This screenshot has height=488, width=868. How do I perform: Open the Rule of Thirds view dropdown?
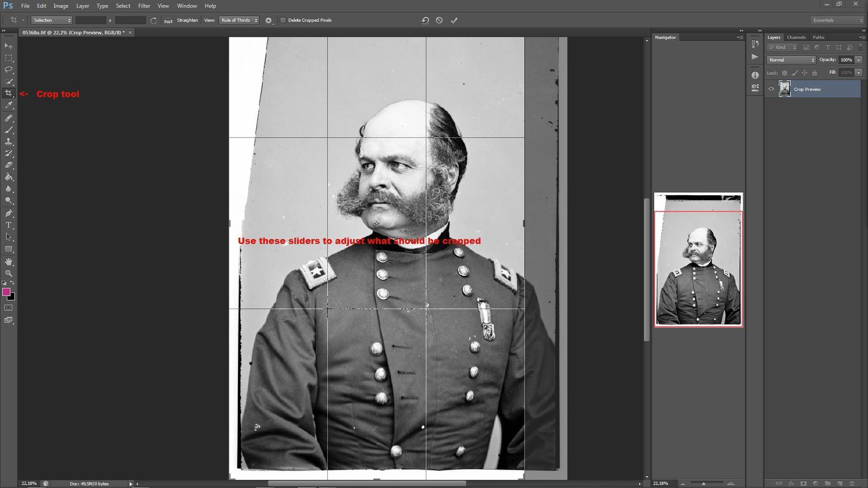[x=239, y=20]
